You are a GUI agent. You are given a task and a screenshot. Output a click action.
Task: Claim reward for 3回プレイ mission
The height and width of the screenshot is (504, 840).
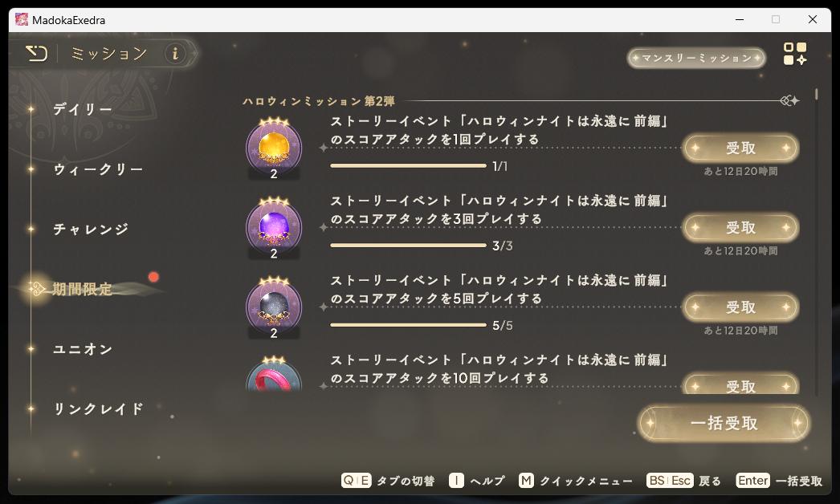click(x=741, y=228)
